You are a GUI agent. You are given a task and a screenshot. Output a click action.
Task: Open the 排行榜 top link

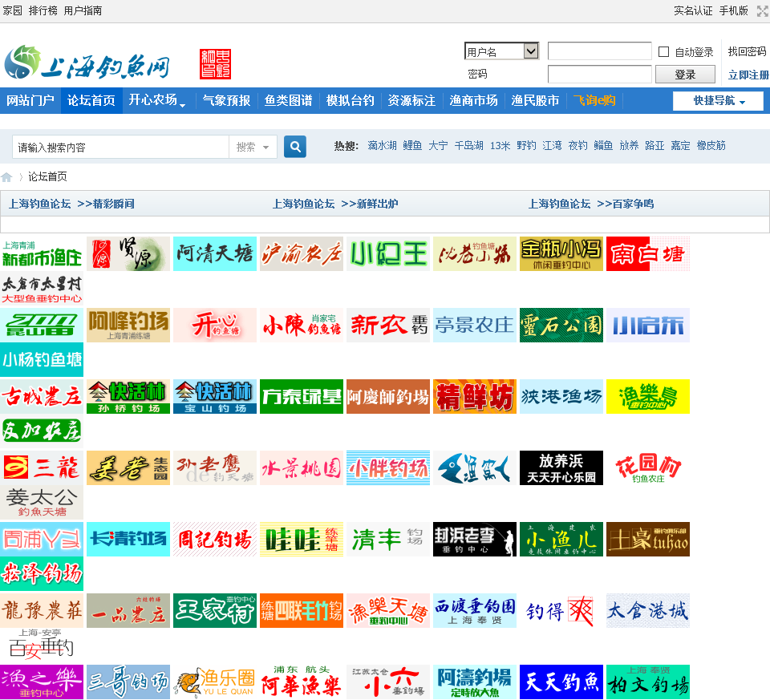[43, 10]
